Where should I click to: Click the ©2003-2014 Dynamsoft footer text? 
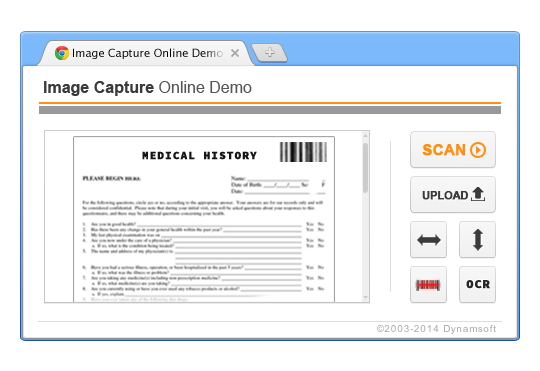pos(436,329)
